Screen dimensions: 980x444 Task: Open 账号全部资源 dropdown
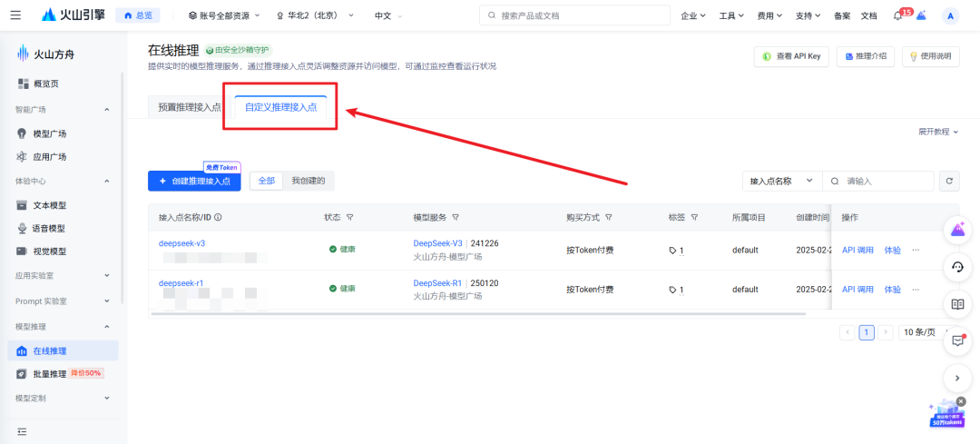(224, 15)
